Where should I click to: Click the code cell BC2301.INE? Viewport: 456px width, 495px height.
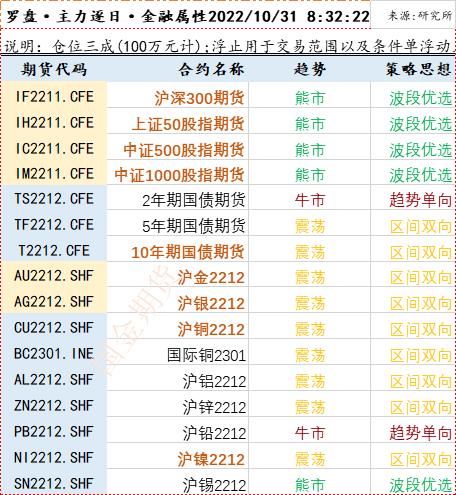pos(54,354)
